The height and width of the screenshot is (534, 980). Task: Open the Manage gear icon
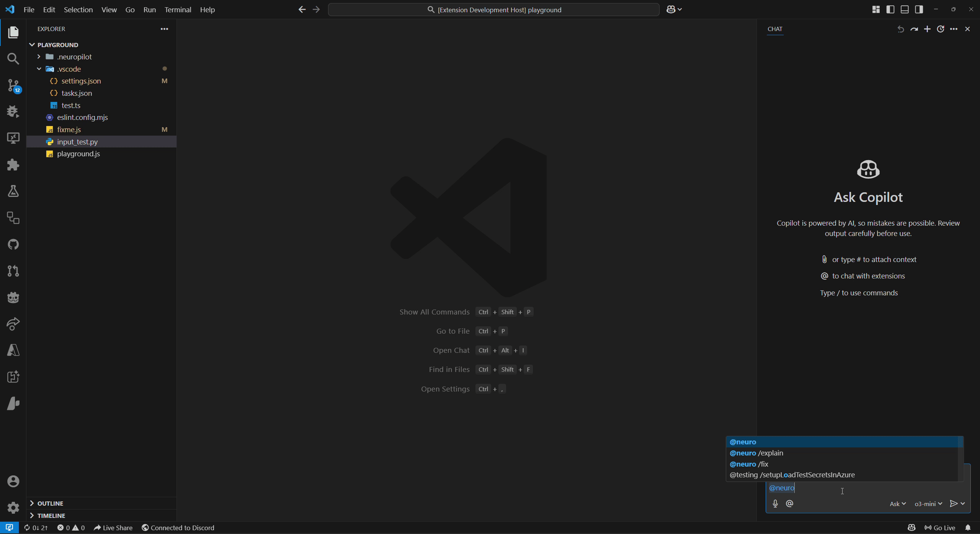[x=13, y=508]
